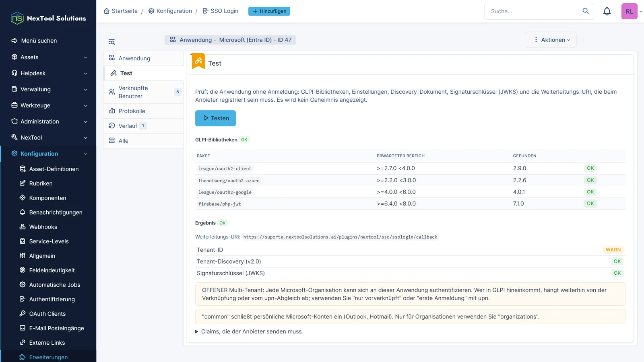Click the orange Test header badge icon

(198, 61)
